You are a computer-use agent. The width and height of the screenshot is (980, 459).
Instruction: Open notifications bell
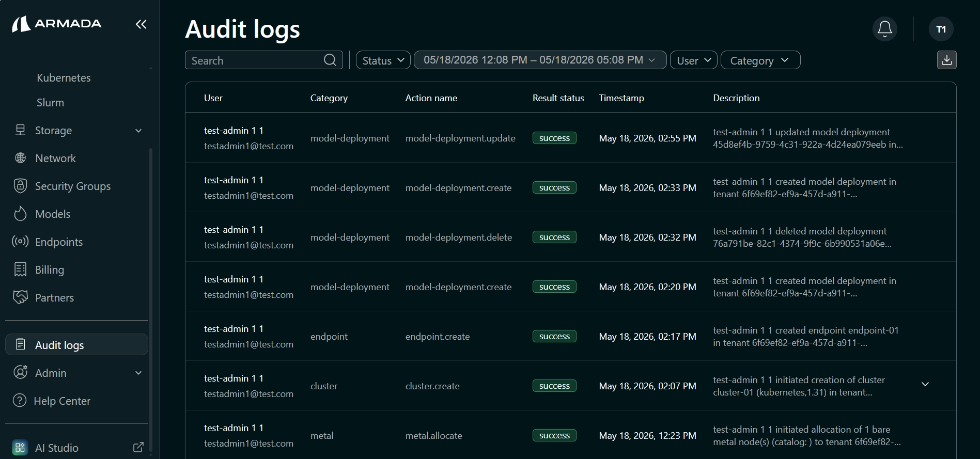tap(884, 29)
